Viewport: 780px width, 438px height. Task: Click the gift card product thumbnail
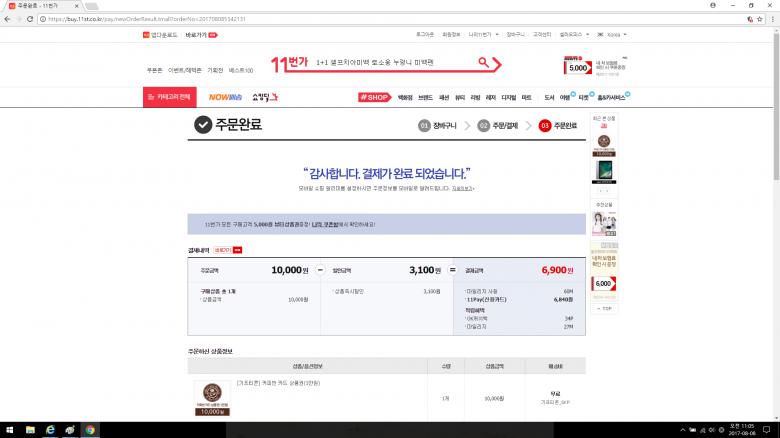211,397
